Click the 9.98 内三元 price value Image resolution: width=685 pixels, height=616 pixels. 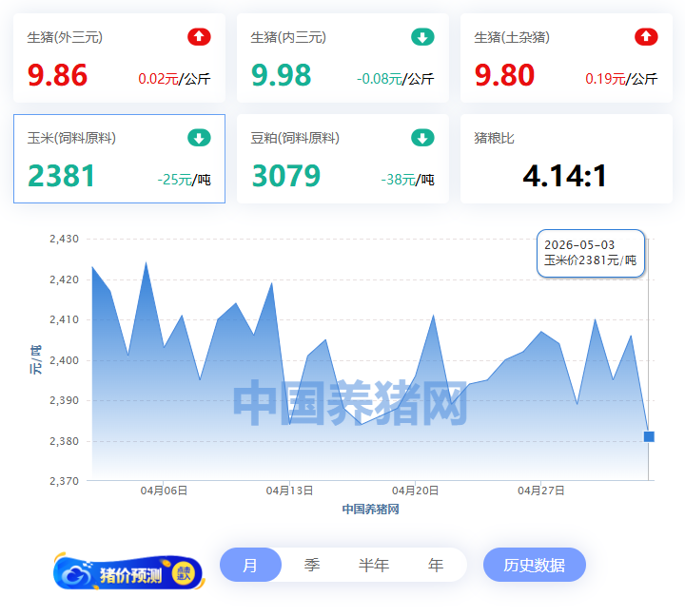pos(281,75)
